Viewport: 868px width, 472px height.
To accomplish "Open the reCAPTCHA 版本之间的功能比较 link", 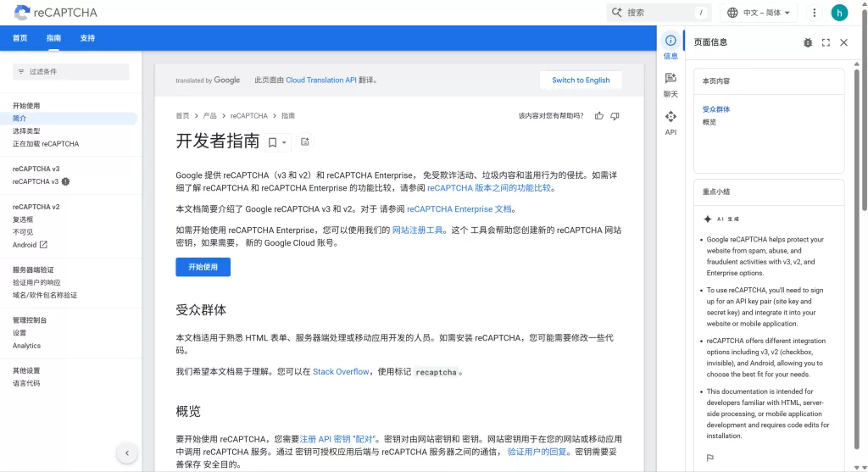I will tap(489, 188).
